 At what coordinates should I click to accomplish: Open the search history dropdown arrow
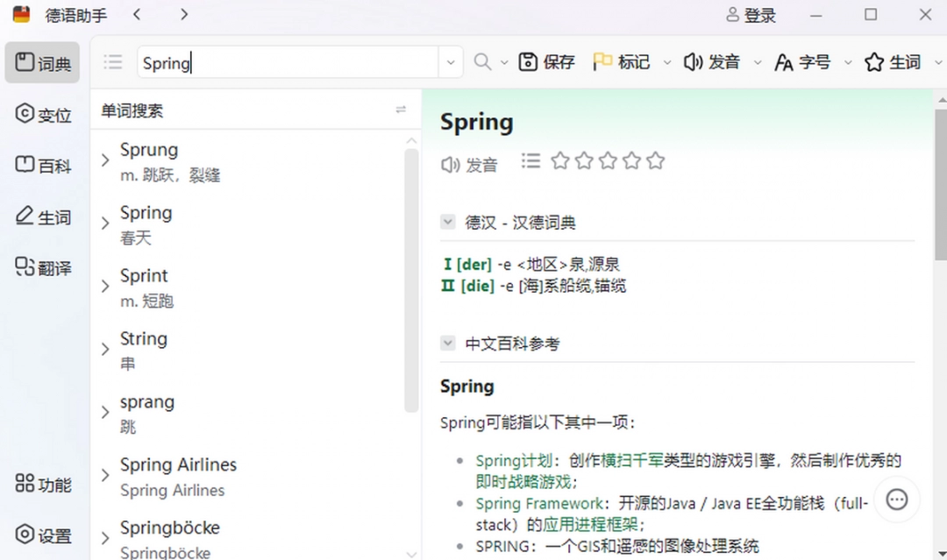pyautogui.click(x=450, y=61)
